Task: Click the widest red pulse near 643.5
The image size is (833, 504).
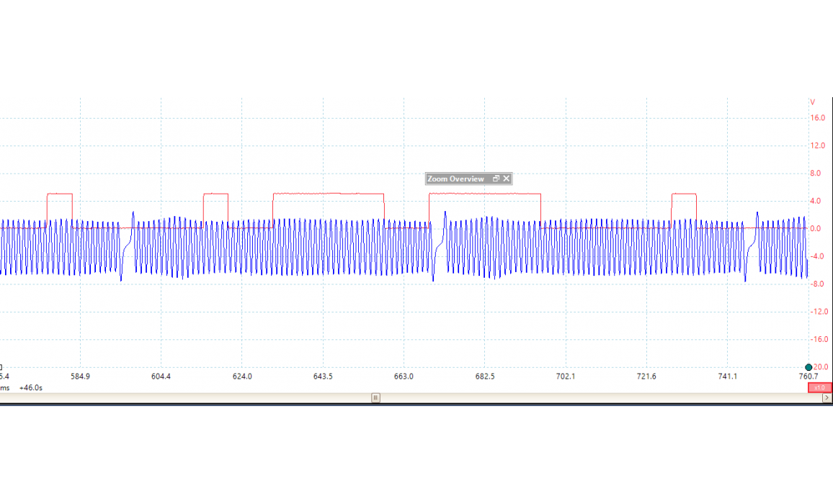Action: [x=329, y=194]
